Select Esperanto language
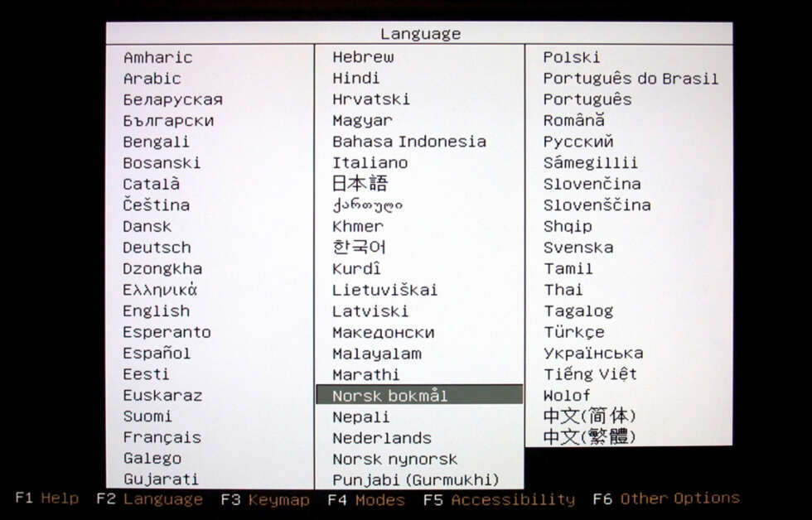The height and width of the screenshot is (520, 812). tap(167, 332)
